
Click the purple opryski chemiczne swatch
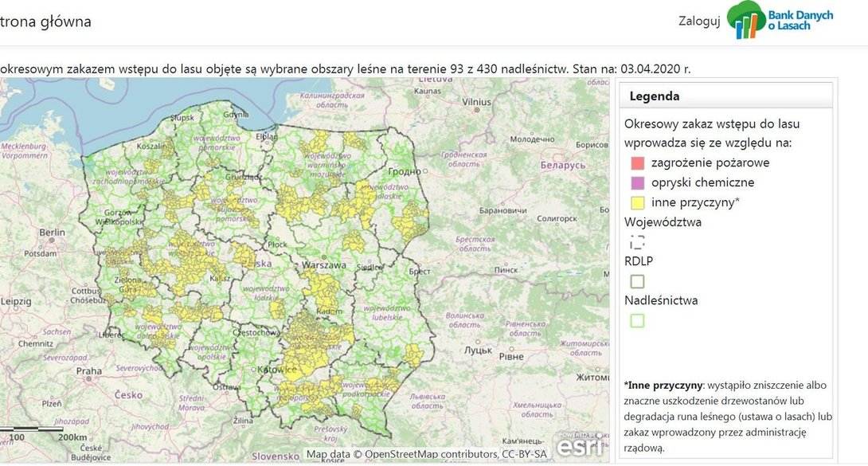638,182
